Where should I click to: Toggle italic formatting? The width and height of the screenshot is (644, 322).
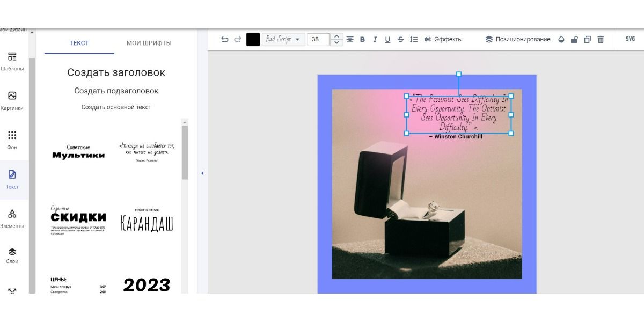click(375, 39)
